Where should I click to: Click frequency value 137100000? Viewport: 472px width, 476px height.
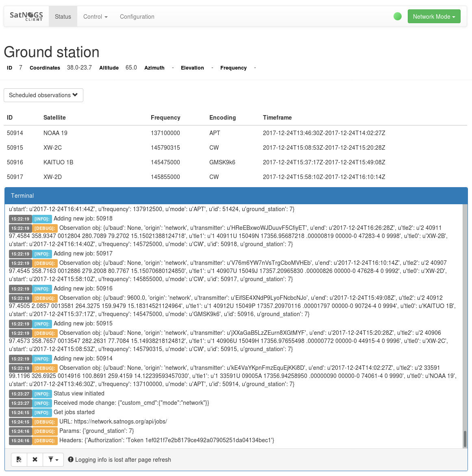coord(165,133)
